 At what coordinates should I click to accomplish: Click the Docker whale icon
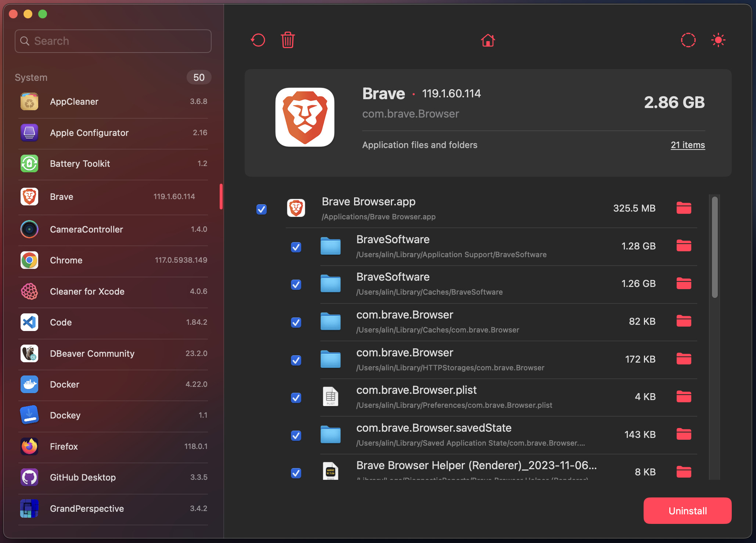[29, 384]
